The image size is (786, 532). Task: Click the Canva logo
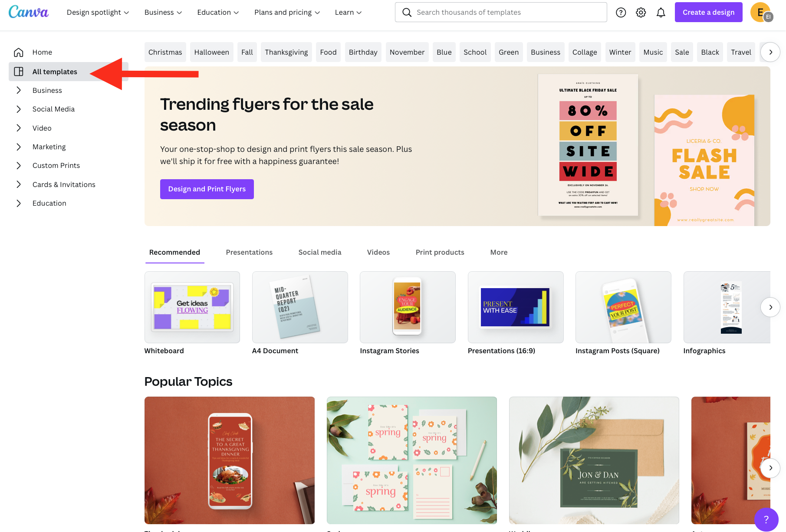[29, 12]
